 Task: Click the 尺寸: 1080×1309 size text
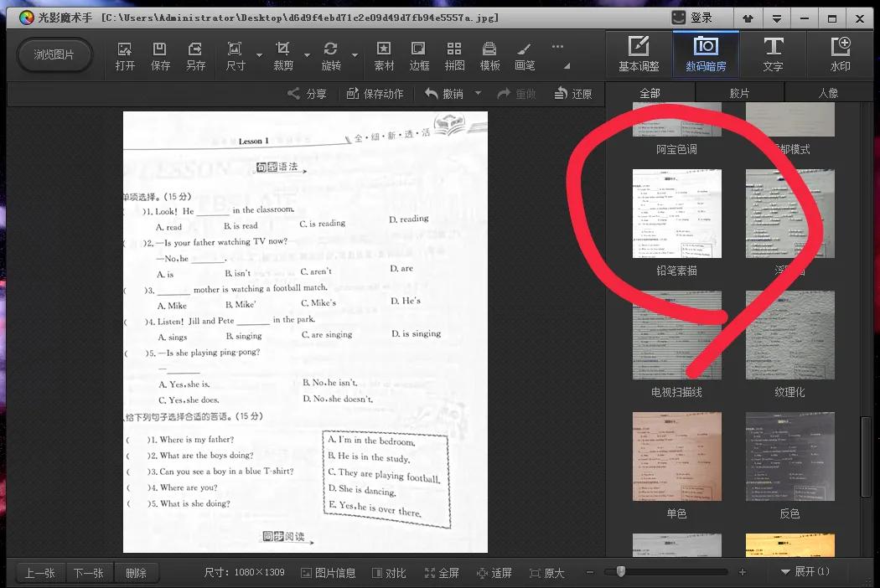click(244, 572)
